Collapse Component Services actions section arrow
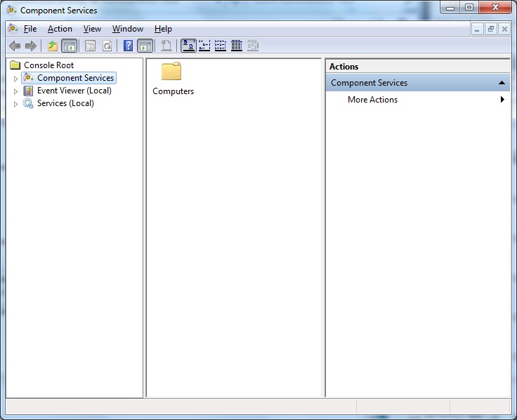 coord(502,83)
